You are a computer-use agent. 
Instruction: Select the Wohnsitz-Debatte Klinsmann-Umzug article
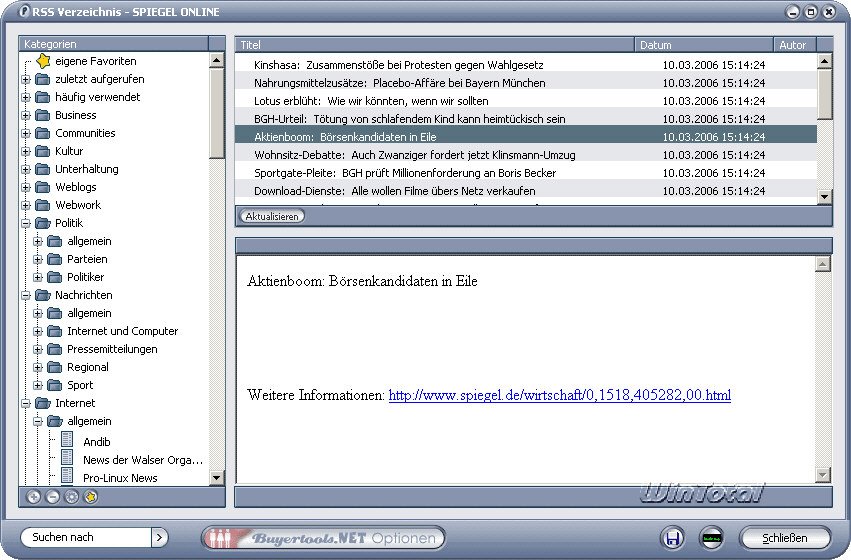tap(526, 155)
